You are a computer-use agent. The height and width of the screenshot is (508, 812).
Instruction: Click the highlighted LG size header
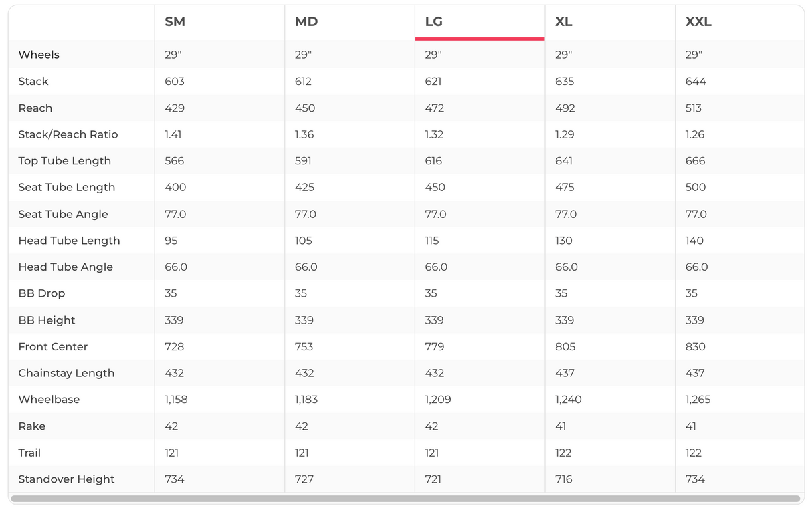point(434,22)
